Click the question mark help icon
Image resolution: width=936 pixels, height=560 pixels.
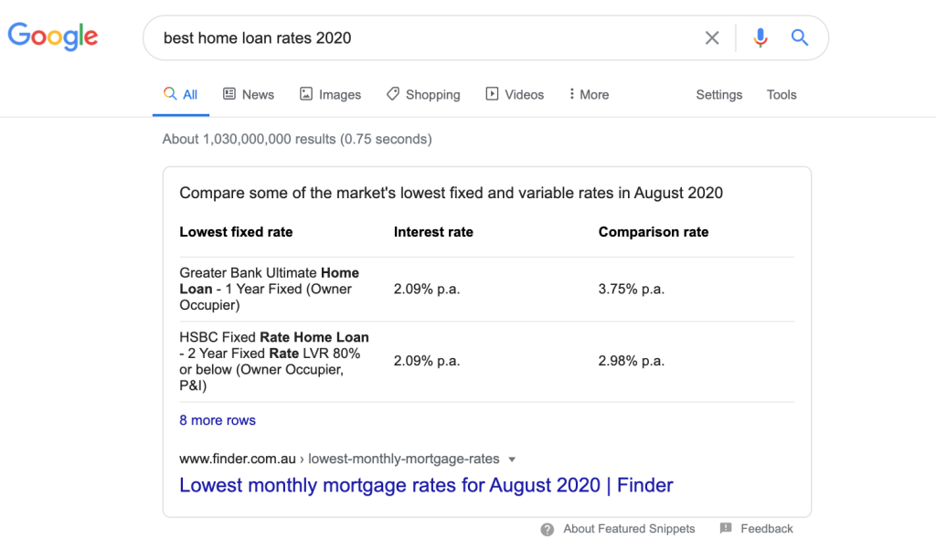click(x=547, y=530)
